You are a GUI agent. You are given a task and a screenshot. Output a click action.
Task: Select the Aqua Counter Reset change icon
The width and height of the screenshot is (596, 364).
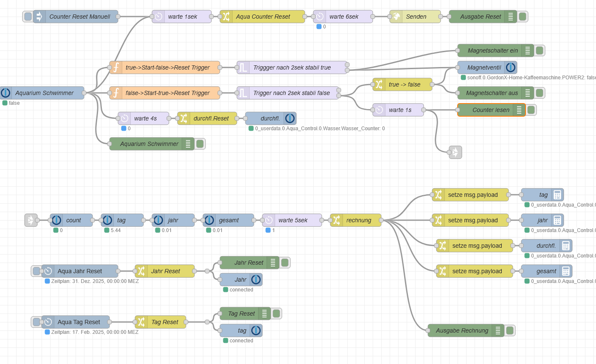click(226, 17)
